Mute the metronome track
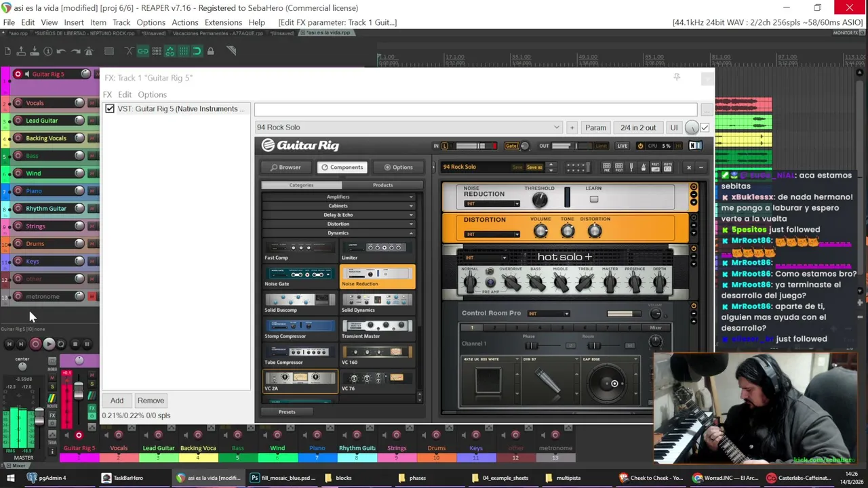 92,296
